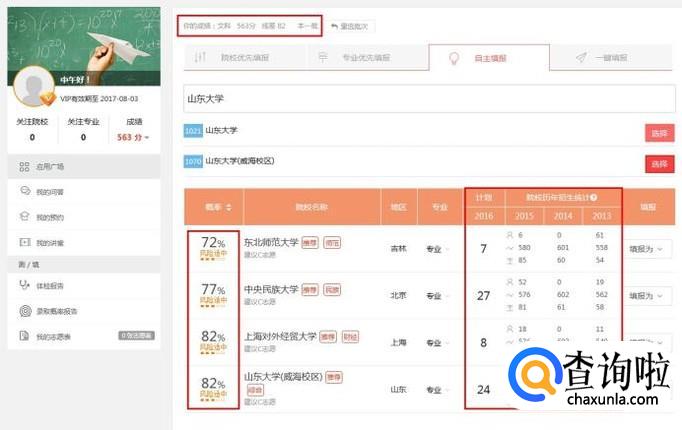The height and width of the screenshot is (430, 682).
Task: Open 填报为 dropdown for 中央民族大学
Action: 646,296
